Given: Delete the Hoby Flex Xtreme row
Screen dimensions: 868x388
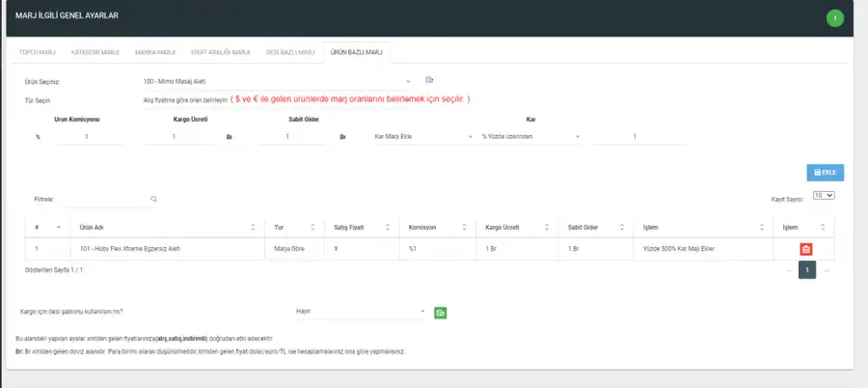Looking at the screenshot, I should [806, 249].
